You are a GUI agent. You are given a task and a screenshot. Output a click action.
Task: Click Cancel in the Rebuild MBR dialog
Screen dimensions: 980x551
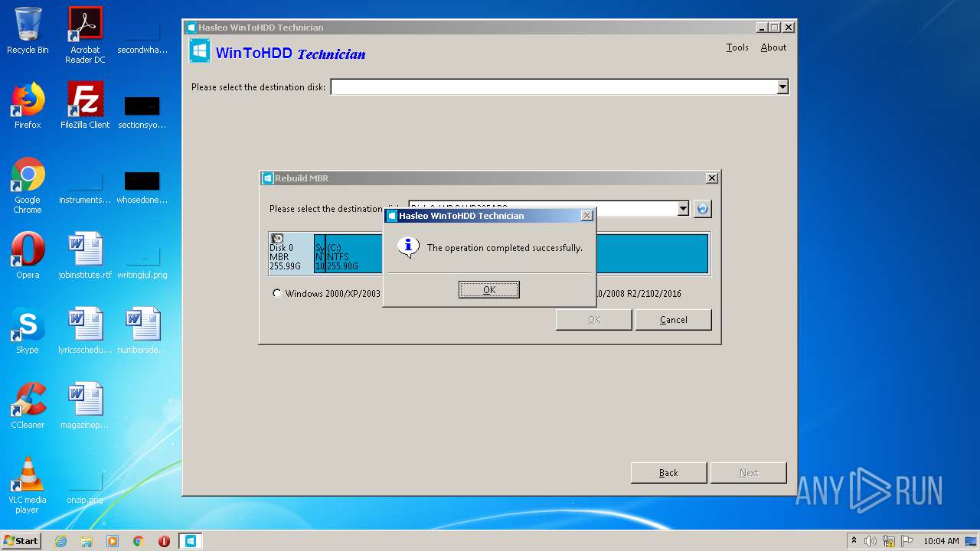point(673,320)
